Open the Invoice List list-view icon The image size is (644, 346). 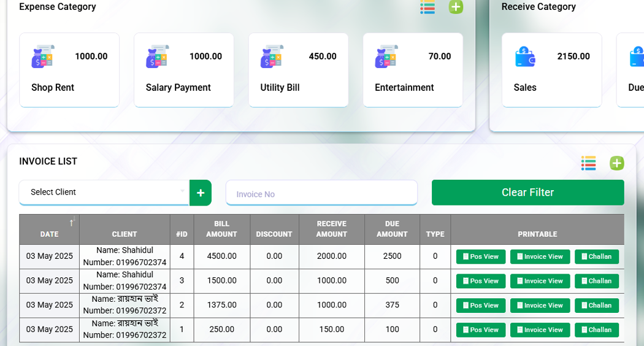[x=588, y=163]
